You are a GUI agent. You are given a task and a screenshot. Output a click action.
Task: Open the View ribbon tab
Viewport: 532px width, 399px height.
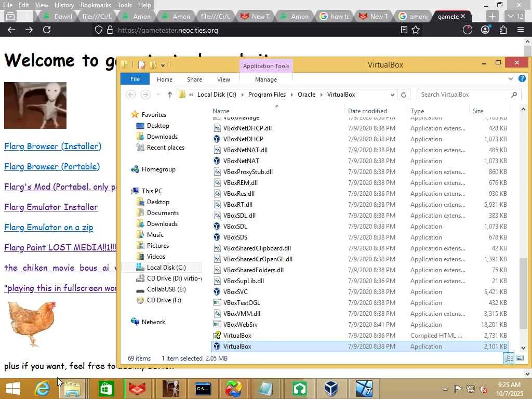223,79
